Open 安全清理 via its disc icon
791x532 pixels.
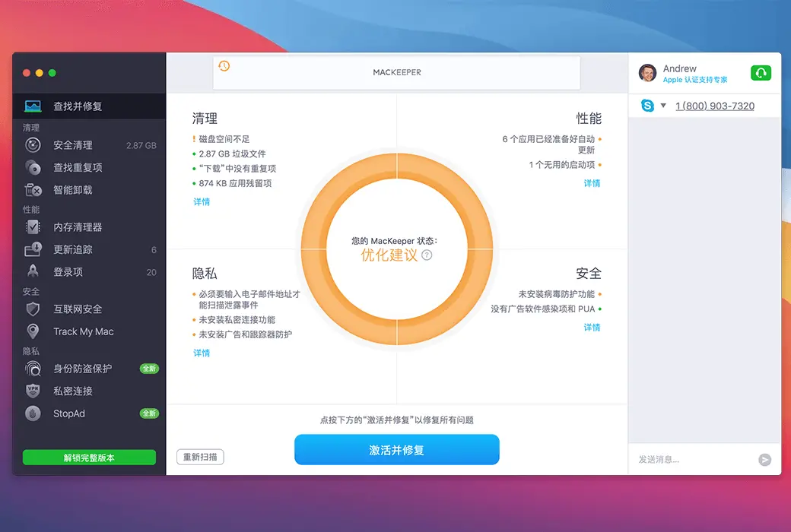(x=33, y=145)
